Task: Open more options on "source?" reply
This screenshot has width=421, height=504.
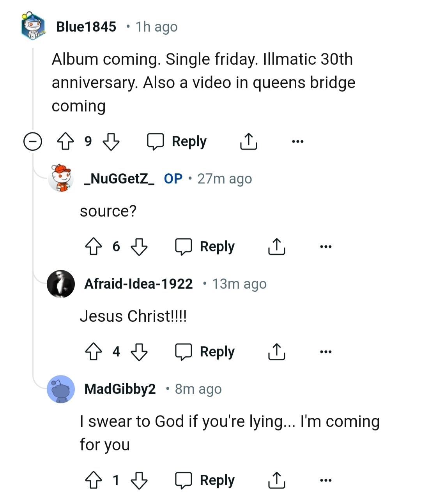Action: click(x=325, y=247)
